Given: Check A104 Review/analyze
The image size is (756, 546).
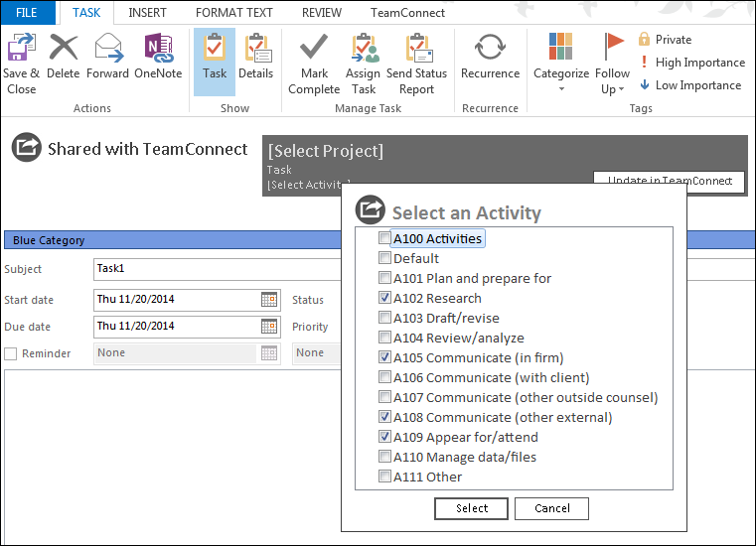Looking at the screenshot, I should pyautogui.click(x=384, y=337).
